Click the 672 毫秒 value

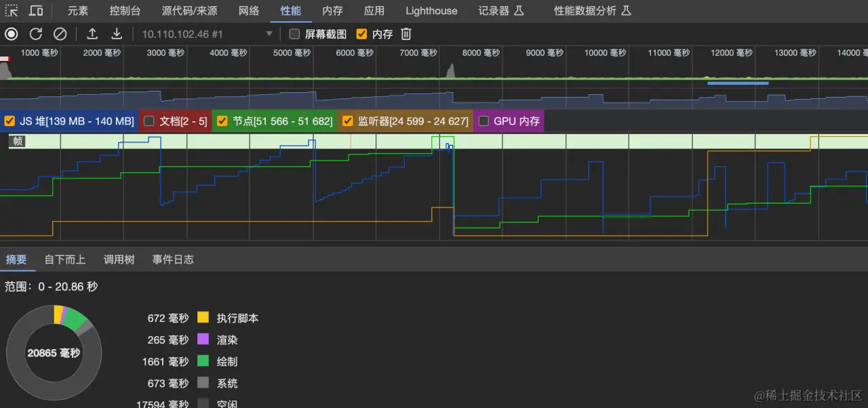pos(168,318)
